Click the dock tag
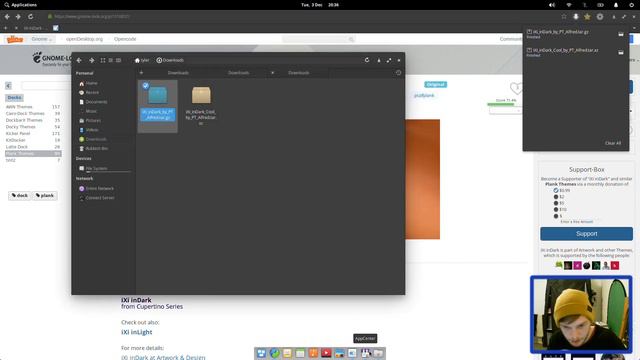 click(x=20, y=196)
